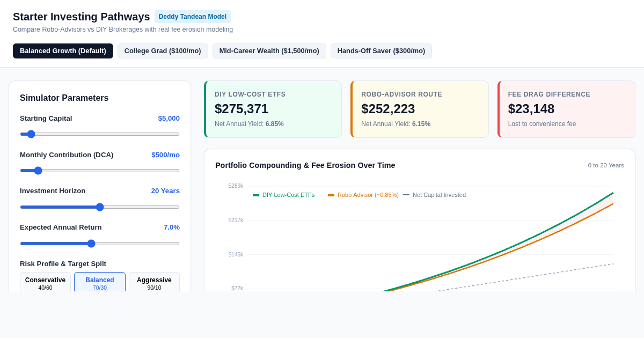Click the $5,000 starting capital value

[169, 119]
